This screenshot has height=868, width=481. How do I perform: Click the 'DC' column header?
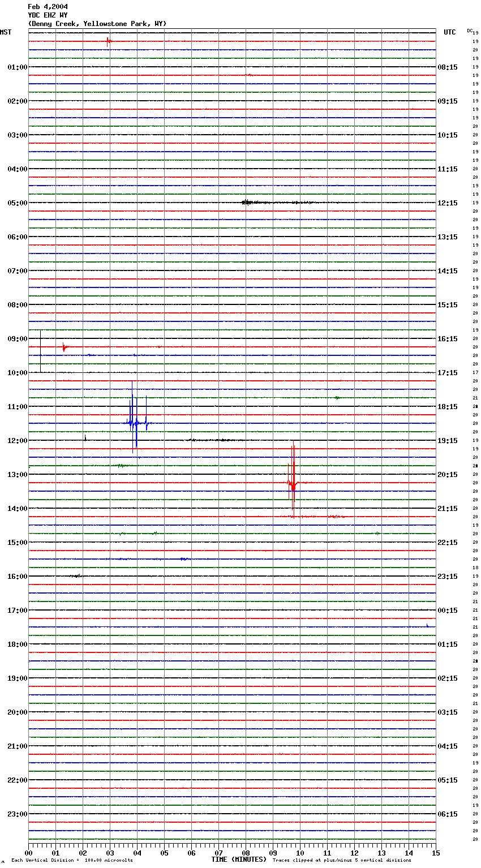click(470, 31)
